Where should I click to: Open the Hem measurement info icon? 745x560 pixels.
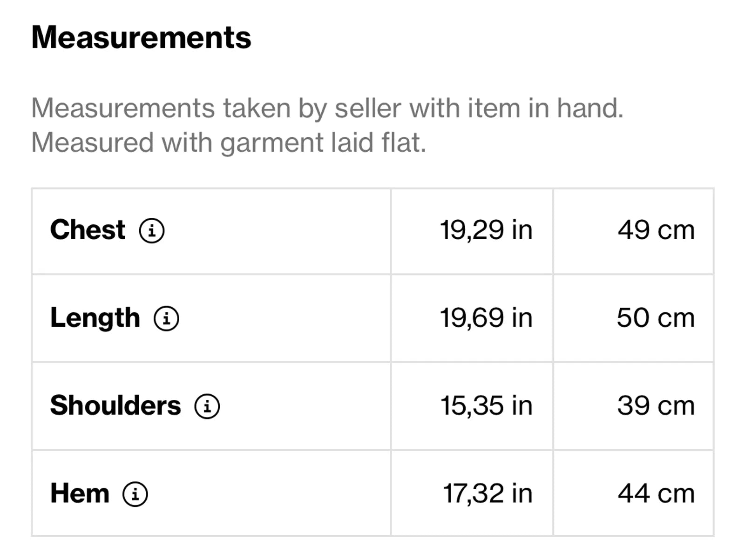tap(135, 494)
